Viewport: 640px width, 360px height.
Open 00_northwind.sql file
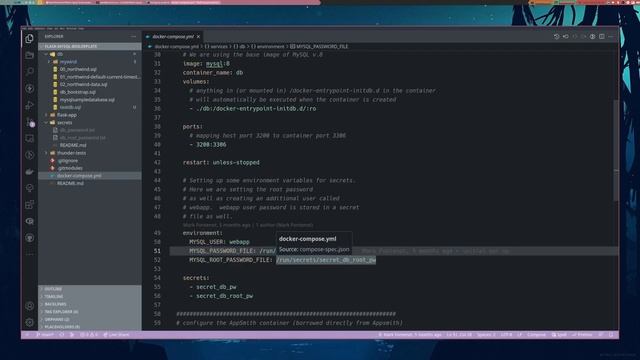(78, 69)
